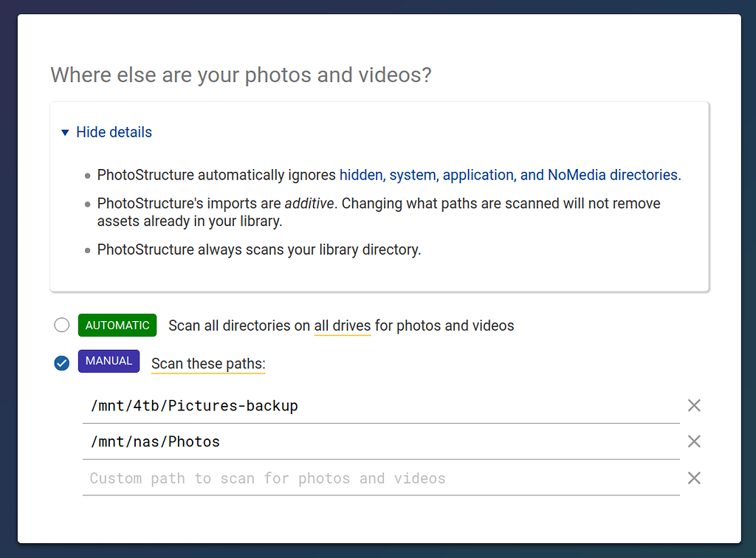Viewport: 756px width, 558px height.
Task: Click the 'NoMedia directories' link
Action: click(611, 175)
